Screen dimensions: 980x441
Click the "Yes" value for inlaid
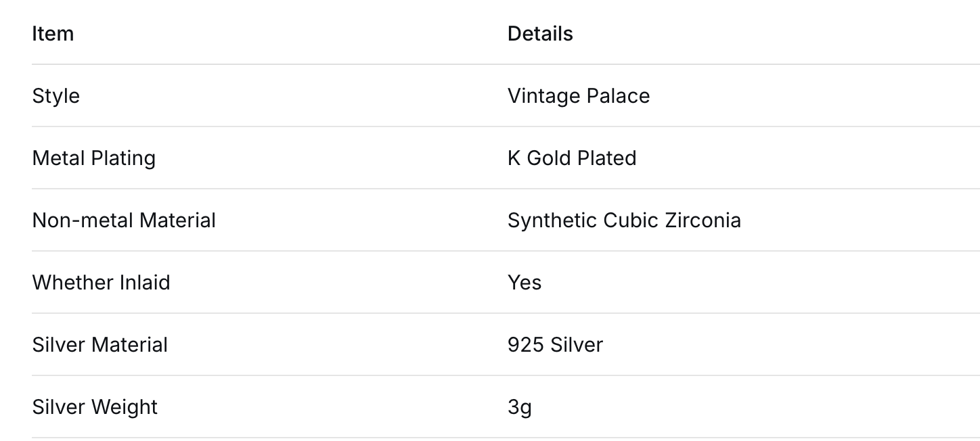point(525,283)
